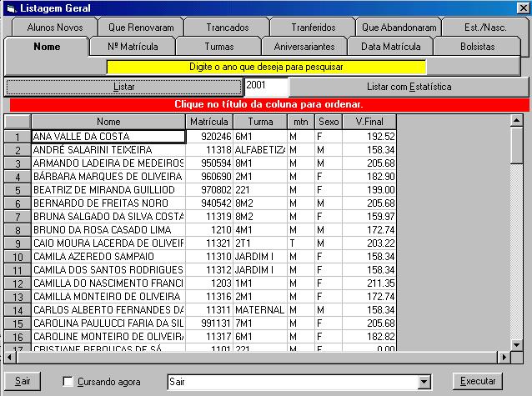Expand the Sair action dropdown
Viewport: 532px width, 396px height.
(x=425, y=382)
